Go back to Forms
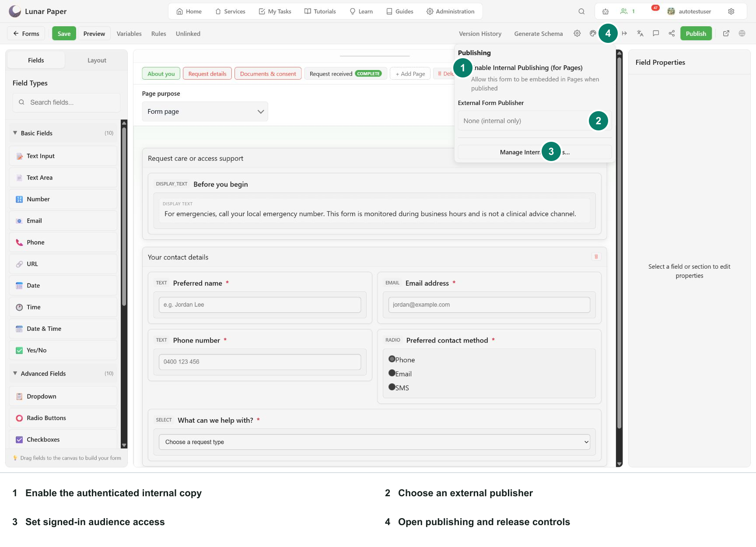756x547 pixels. pos(26,34)
